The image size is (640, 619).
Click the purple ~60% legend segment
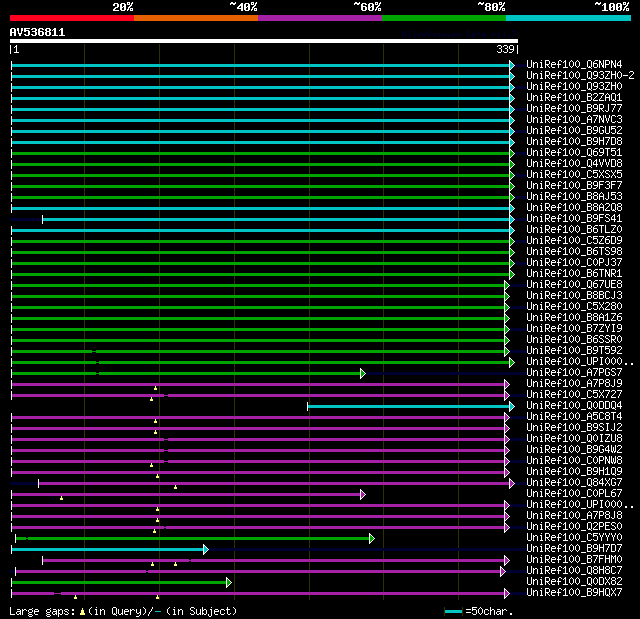click(320, 18)
